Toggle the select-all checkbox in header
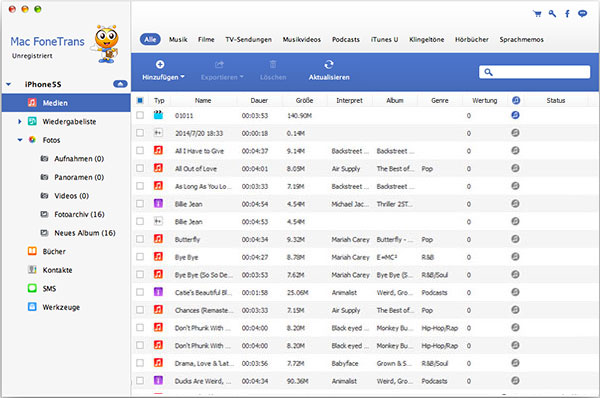Screen dimensions: 600x398 140,100
